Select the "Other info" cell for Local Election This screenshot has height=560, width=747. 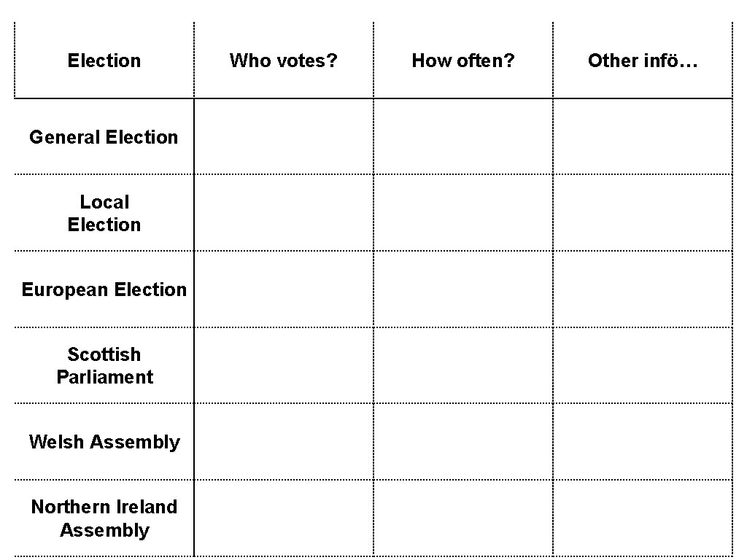click(x=643, y=213)
